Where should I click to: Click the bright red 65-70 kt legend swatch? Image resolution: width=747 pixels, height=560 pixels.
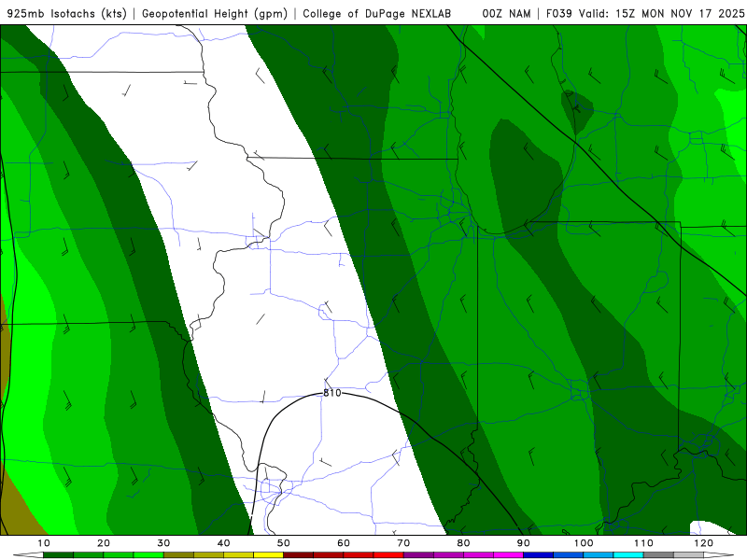(388, 555)
